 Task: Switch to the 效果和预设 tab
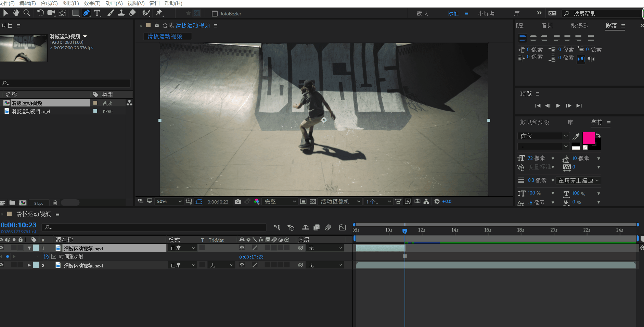(534, 122)
